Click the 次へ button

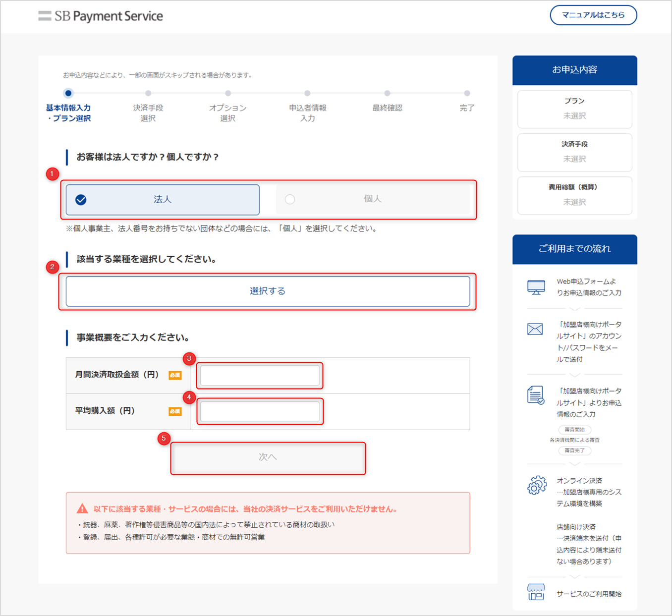point(268,457)
